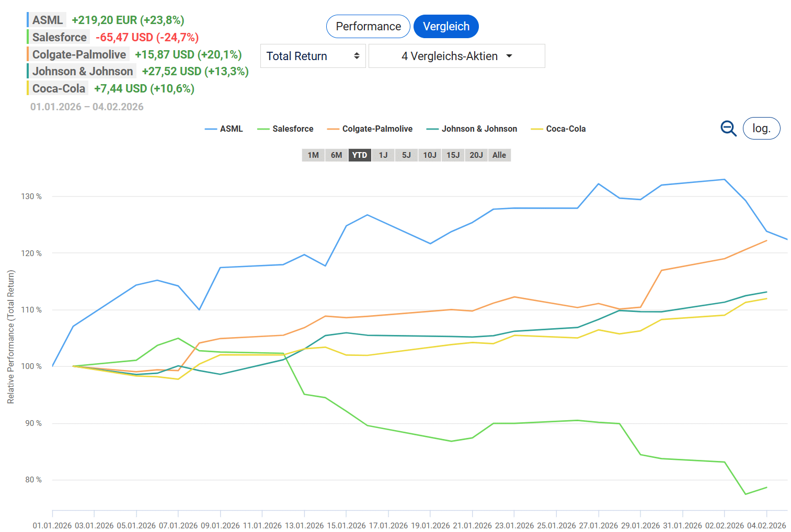Select the YTD range button

pos(360,155)
